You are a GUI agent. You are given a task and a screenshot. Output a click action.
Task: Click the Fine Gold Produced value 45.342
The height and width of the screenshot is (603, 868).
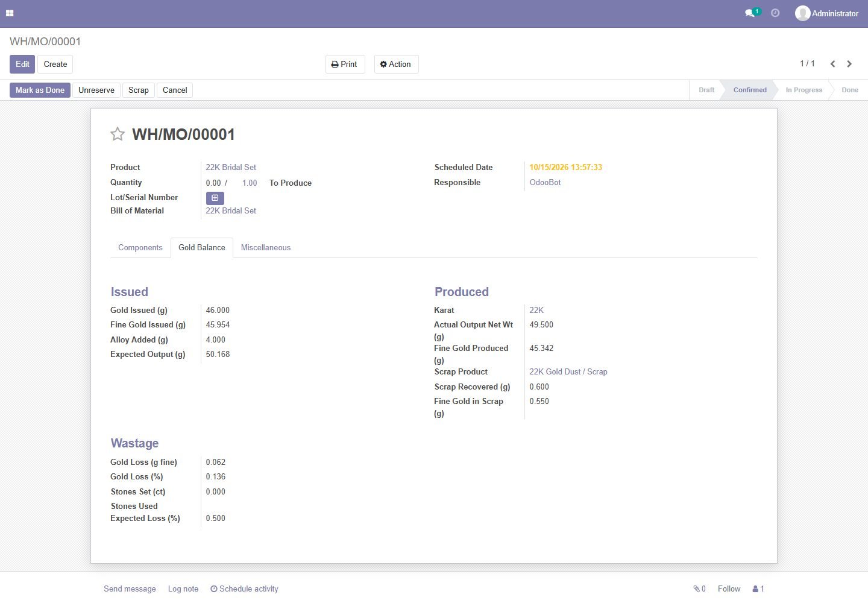tap(541, 349)
